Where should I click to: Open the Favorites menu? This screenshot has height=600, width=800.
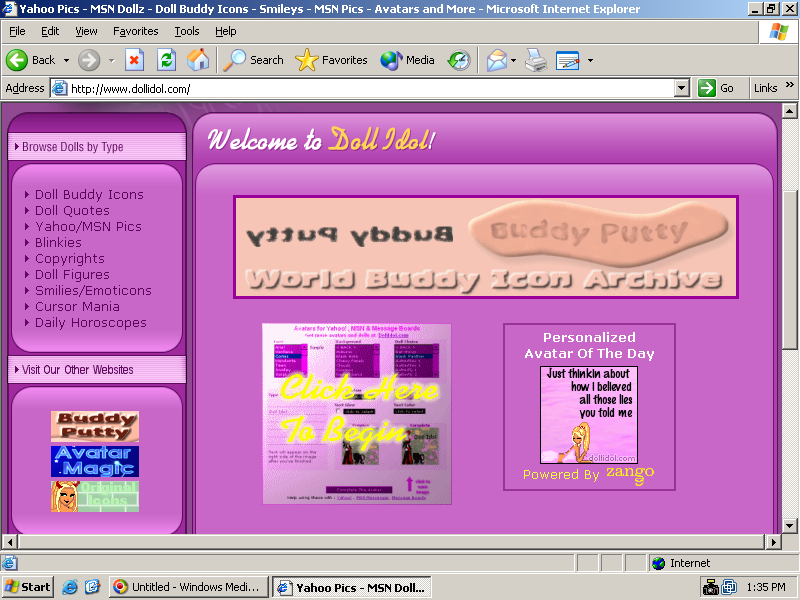pos(136,32)
